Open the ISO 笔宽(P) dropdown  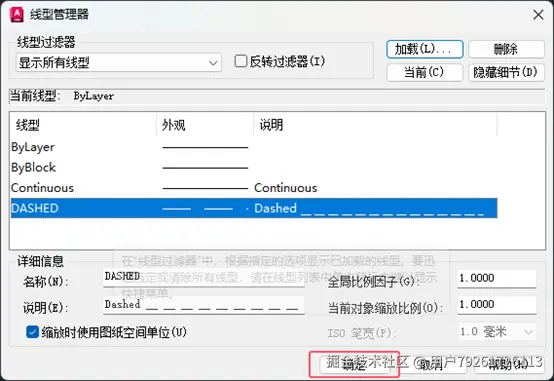point(496,332)
